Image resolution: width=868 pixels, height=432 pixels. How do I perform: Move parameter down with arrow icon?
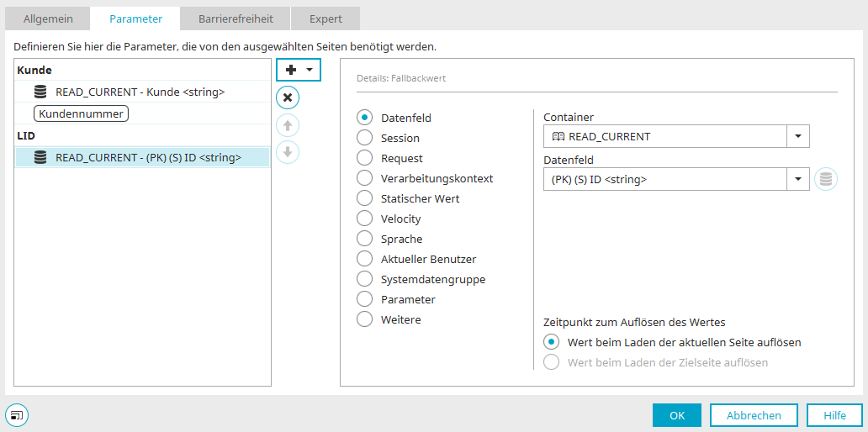click(x=288, y=152)
